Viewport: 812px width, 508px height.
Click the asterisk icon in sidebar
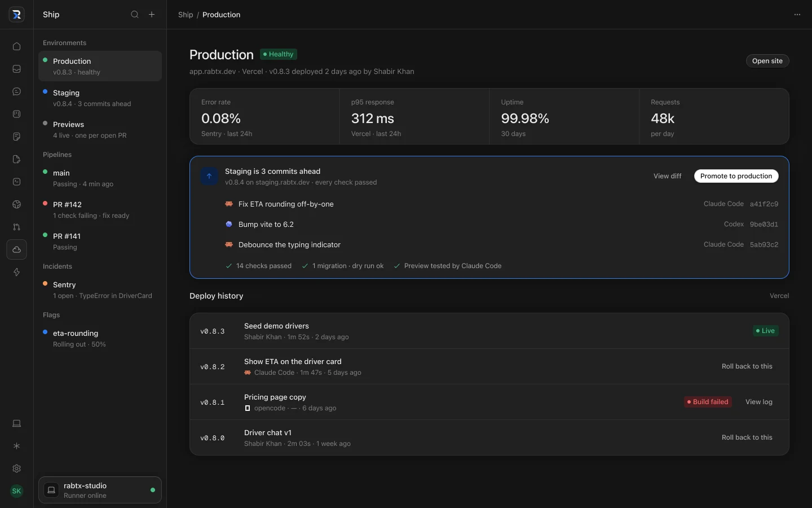pyautogui.click(x=16, y=446)
